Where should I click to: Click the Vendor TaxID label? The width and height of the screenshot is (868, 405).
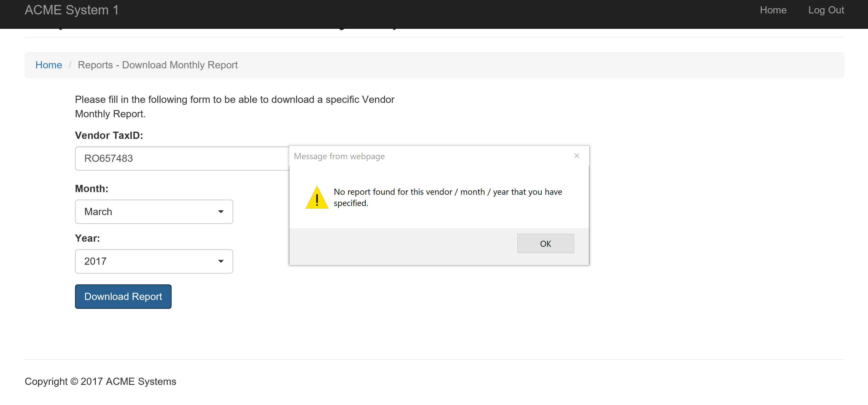tap(109, 135)
